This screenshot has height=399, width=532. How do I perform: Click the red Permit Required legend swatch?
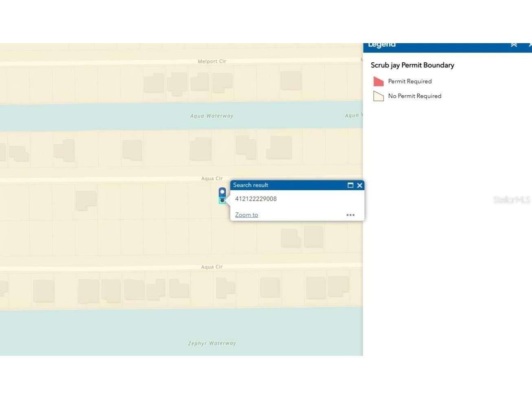pyautogui.click(x=378, y=81)
